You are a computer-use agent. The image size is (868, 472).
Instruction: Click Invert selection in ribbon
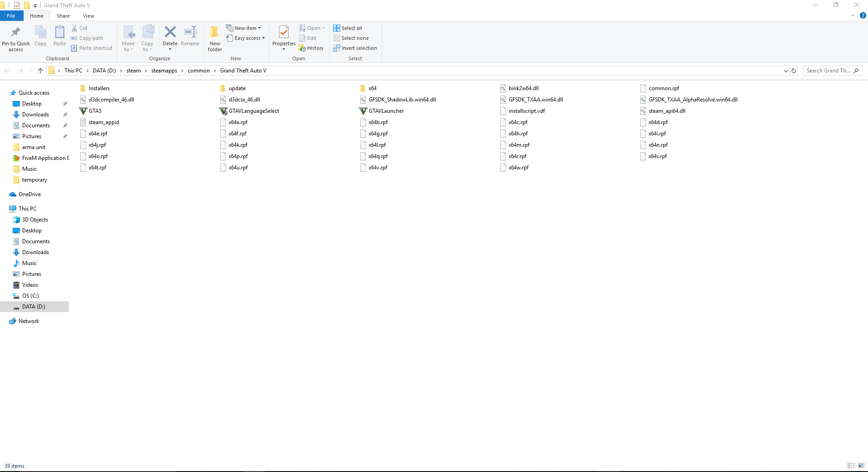tap(355, 48)
